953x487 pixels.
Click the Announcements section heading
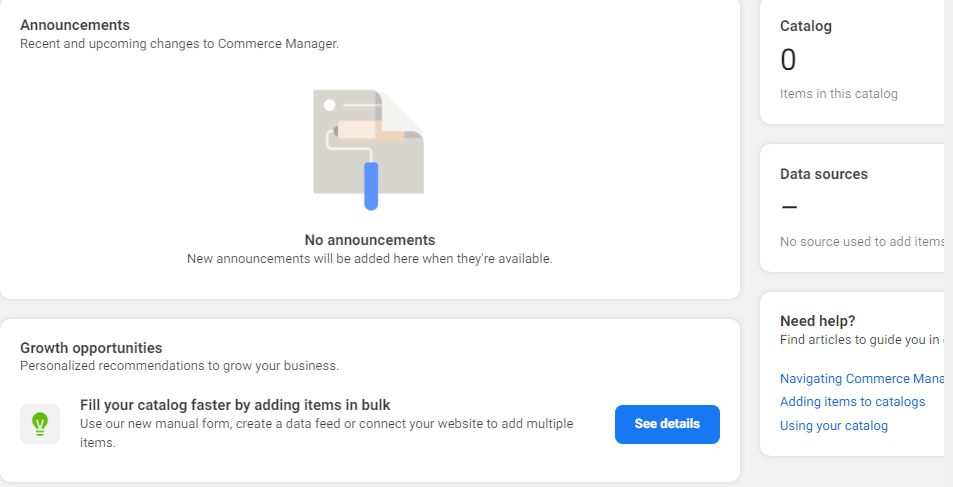75,24
